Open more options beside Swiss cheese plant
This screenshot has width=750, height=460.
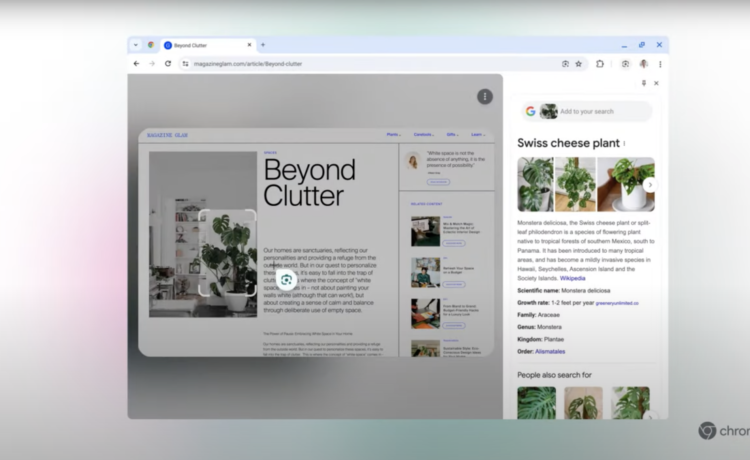(625, 143)
